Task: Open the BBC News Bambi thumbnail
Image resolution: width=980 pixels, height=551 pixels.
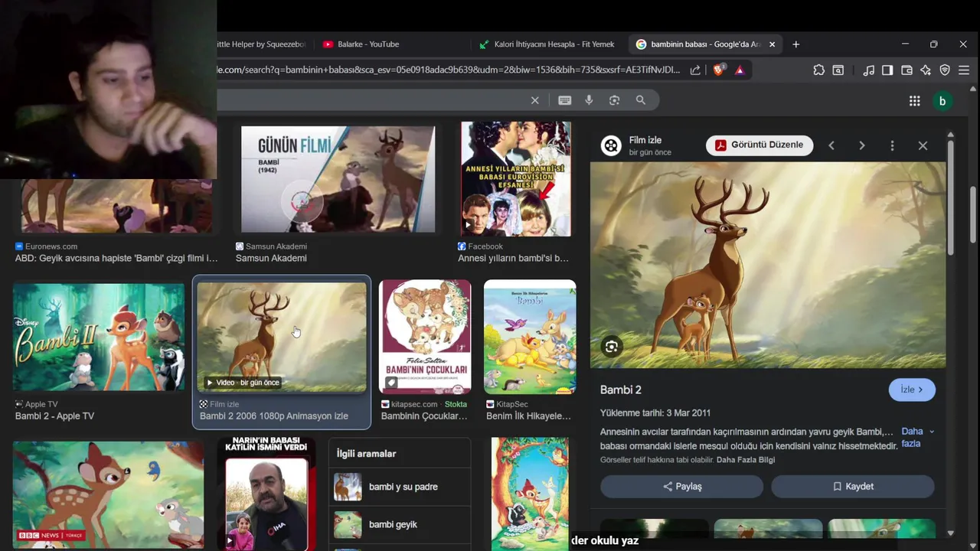Action: 108,494
